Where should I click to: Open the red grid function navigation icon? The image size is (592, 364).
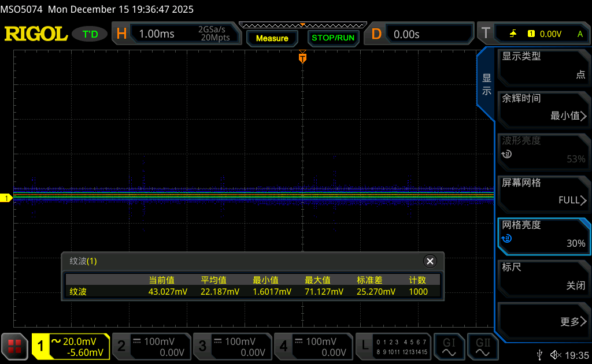tap(14, 346)
